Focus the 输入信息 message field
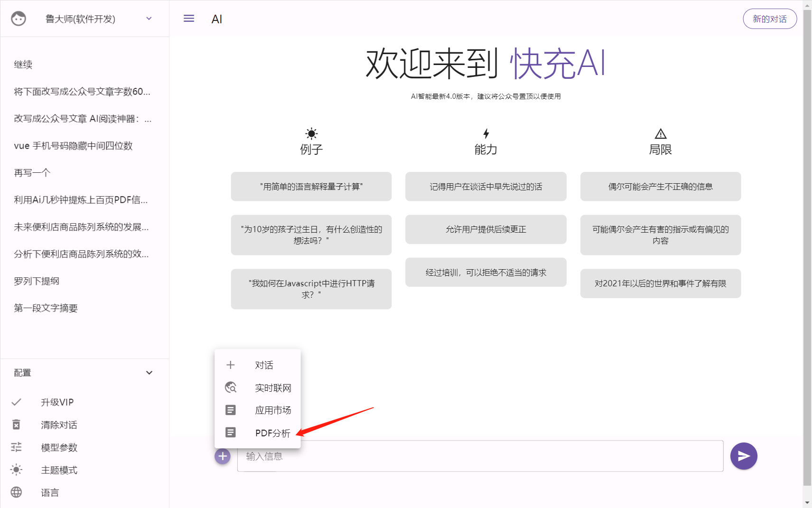The height and width of the screenshot is (508, 812). (480, 456)
